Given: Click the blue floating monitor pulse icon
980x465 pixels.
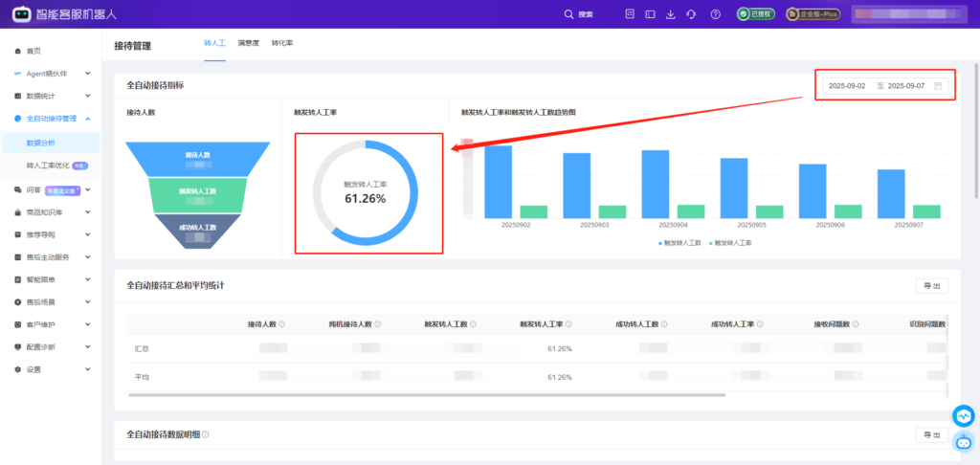Looking at the screenshot, I should [x=963, y=416].
